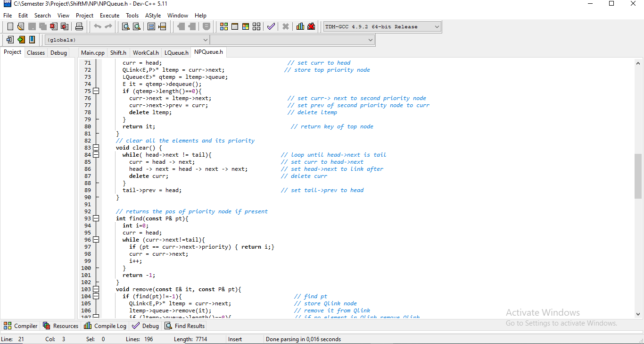644x344 pixels.
Task: Collapse the if block fold at line 104
Action: pyautogui.click(x=96, y=296)
